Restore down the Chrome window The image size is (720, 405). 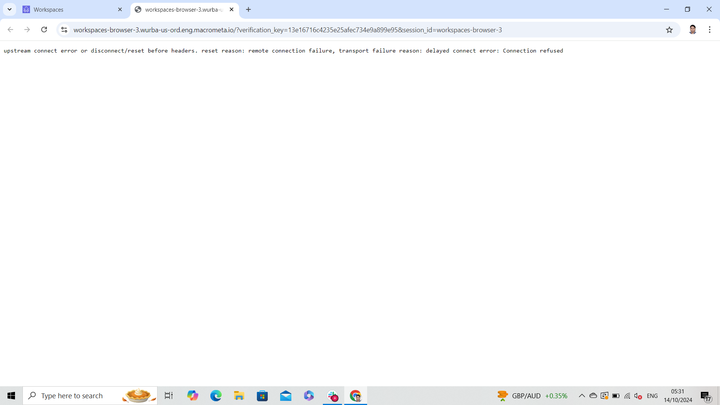click(687, 9)
